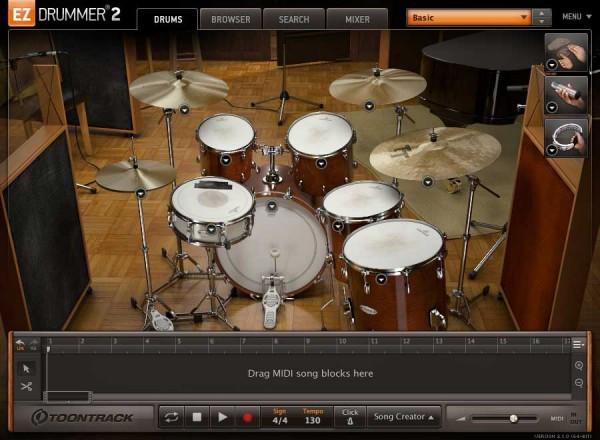Viewport: 600px width, 440px height.
Task: Hit the ride cymbal
Action: 435,153
